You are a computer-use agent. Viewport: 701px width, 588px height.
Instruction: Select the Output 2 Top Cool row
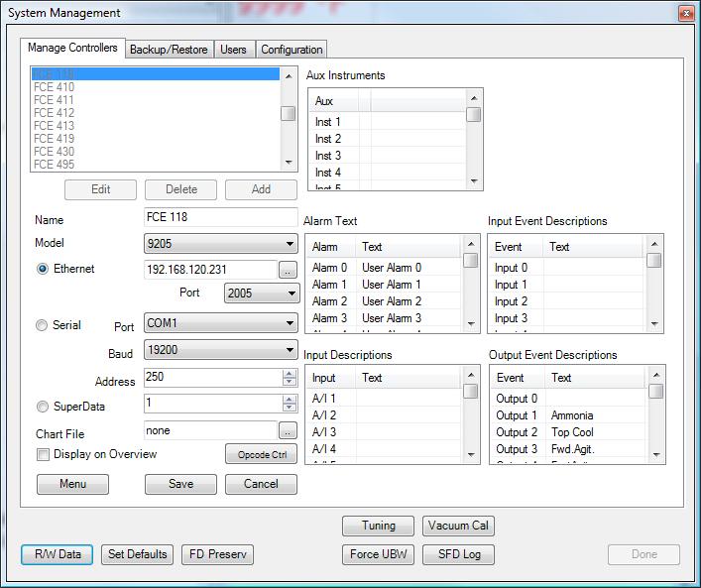(x=569, y=432)
